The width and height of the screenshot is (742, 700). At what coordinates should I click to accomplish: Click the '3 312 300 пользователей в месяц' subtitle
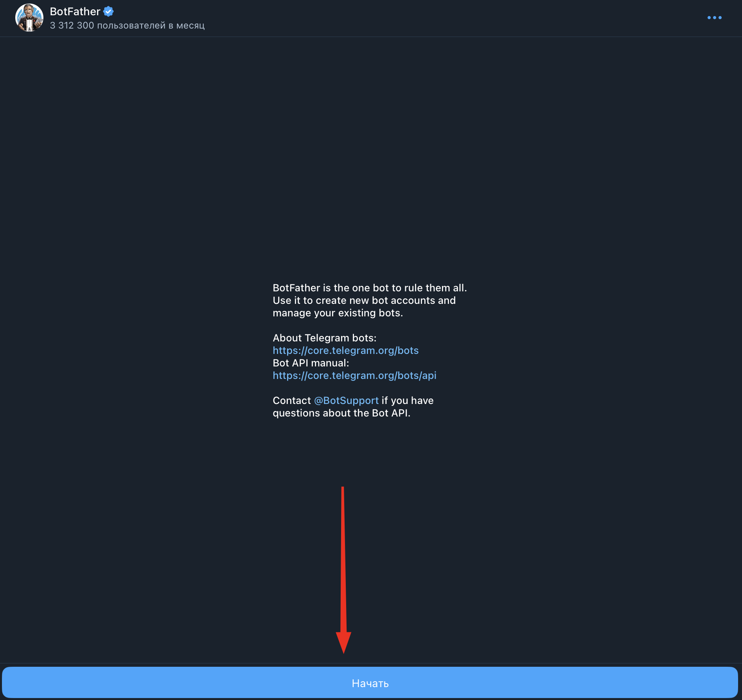click(127, 25)
